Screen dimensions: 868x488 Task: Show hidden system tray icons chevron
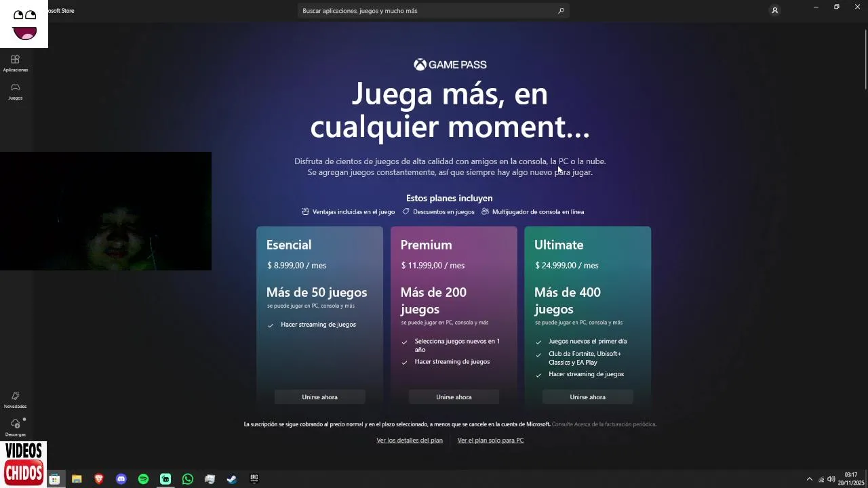pos(809,479)
